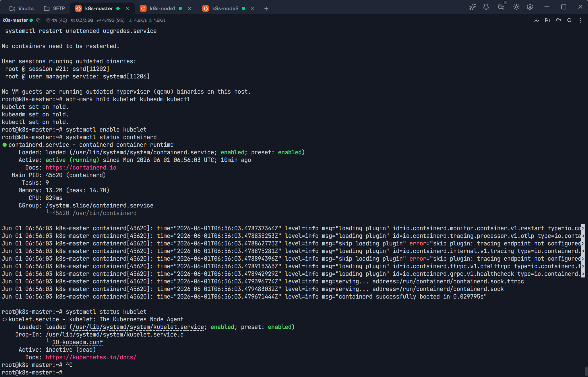Image resolution: width=588 pixels, height=377 pixels.
Task: Click 'active (running)' status text
Action: click(x=72, y=160)
